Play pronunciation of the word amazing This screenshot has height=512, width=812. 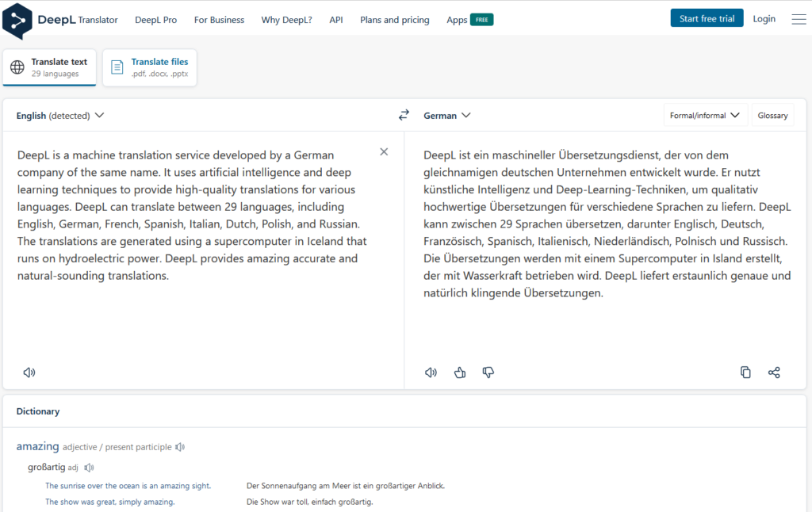[x=180, y=447]
